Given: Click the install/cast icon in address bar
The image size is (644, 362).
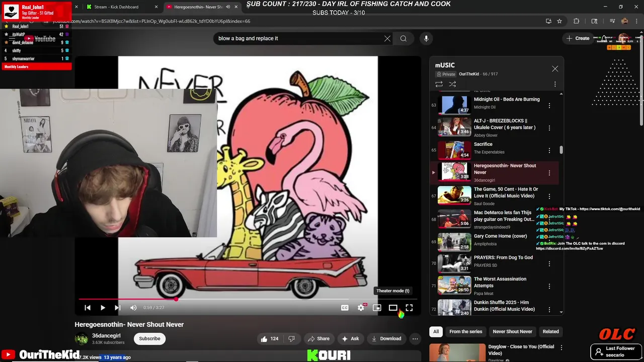Looking at the screenshot, I should pos(548,21).
